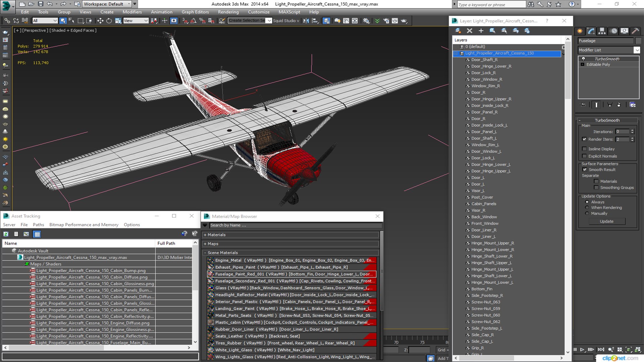Open the Create tab in command panel

pos(580,31)
